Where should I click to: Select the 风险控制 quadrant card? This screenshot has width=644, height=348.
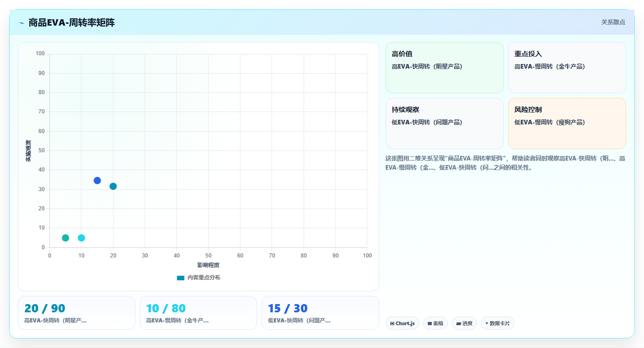567,123
